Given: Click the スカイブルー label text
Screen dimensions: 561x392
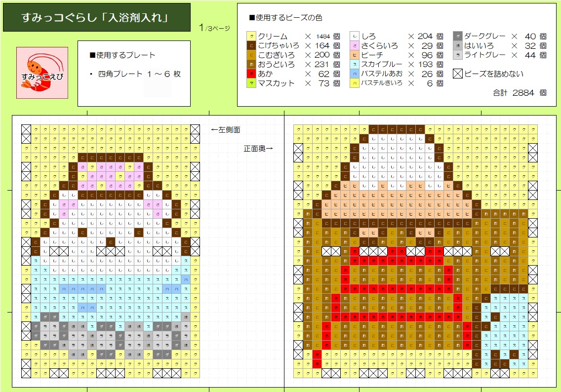Looking at the screenshot, I should point(382,64).
